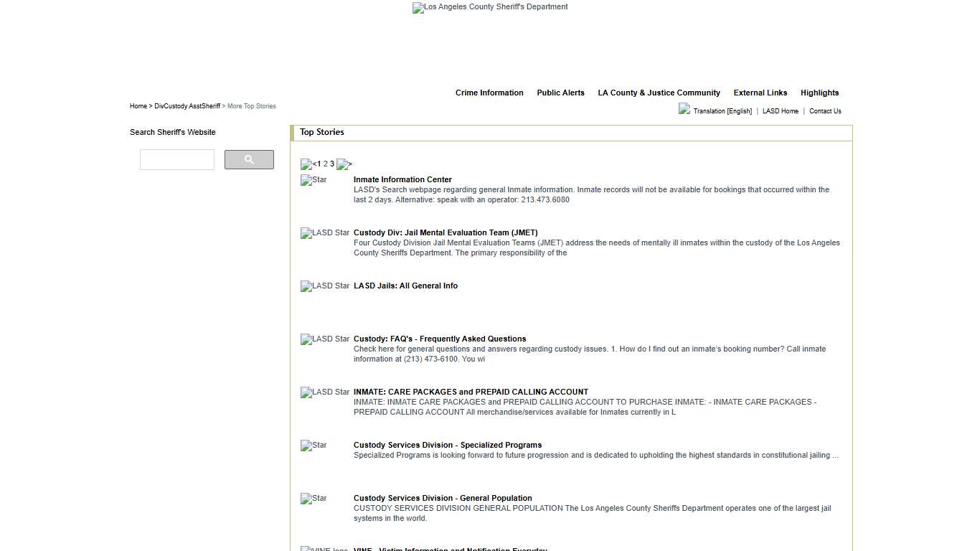Click the Star icon beside Custody Services Division
Image resolution: width=980 pixels, height=551 pixels.
(x=314, y=446)
